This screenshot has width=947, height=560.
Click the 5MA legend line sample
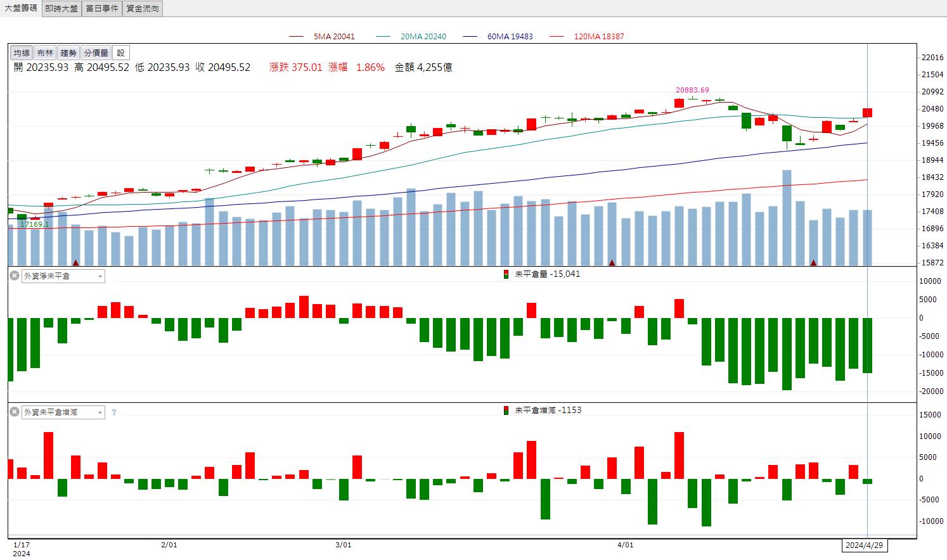[297, 37]
